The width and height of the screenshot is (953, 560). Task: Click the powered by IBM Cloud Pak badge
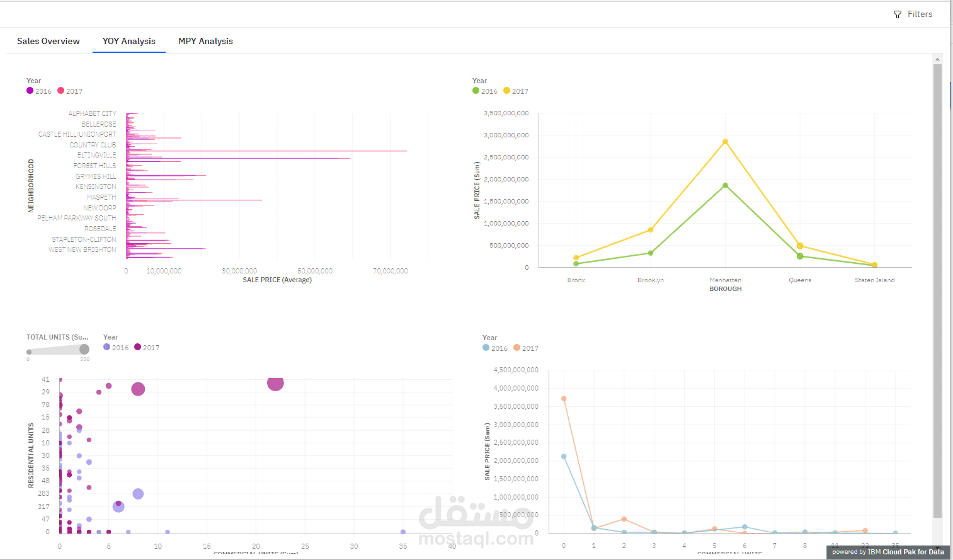pos(887,552)
